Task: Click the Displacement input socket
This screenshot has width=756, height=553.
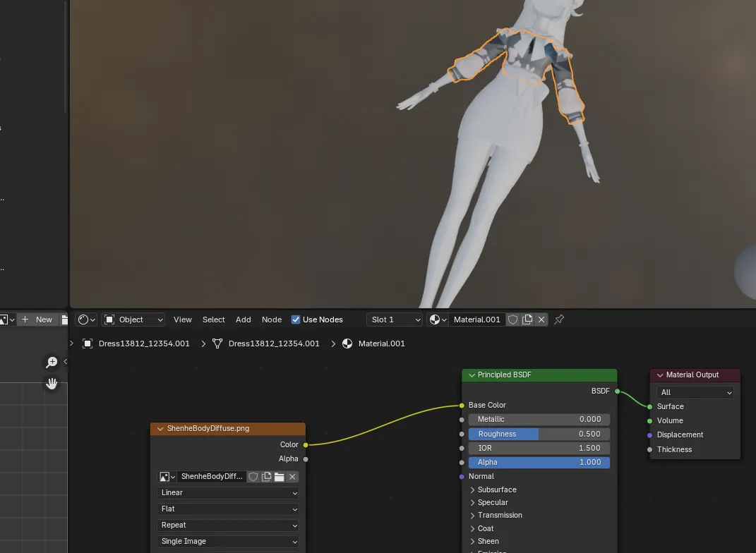Action: pos(650,435)
